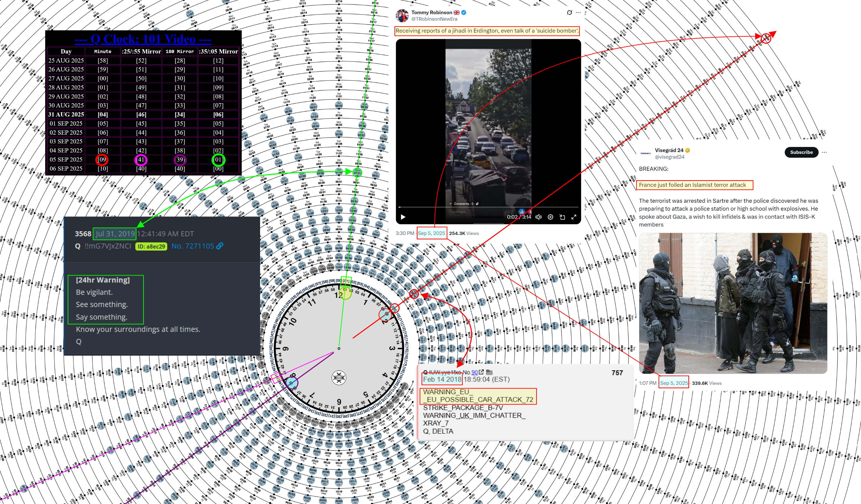Image resolution: width=861 pixels, height=504 pixels.
Task: Click the 757 post number
Action: (x=617, y=373)
